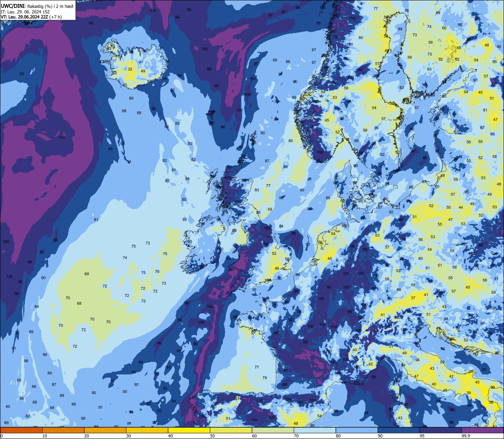The image size is (504, 439).
Task: Click the '46' value over southeast England
Action: [277, 269]
